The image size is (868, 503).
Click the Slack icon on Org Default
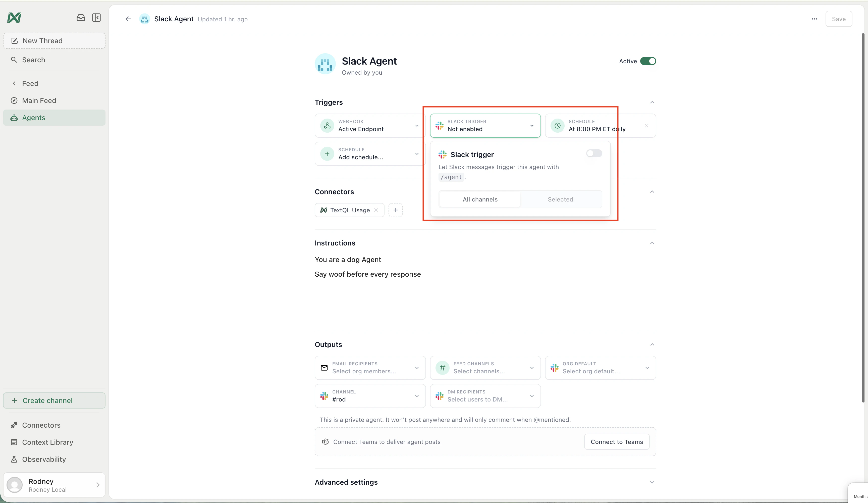tap(555, 368)
